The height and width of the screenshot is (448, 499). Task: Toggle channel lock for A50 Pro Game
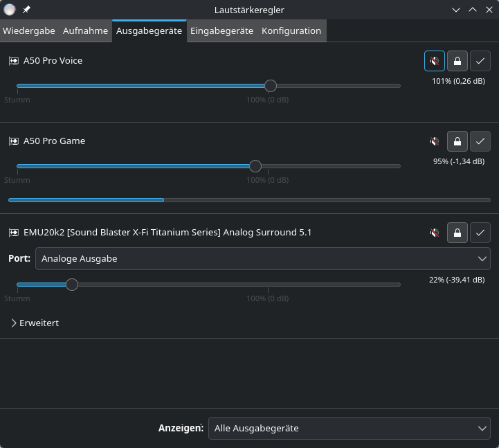[x=457, y=141]
